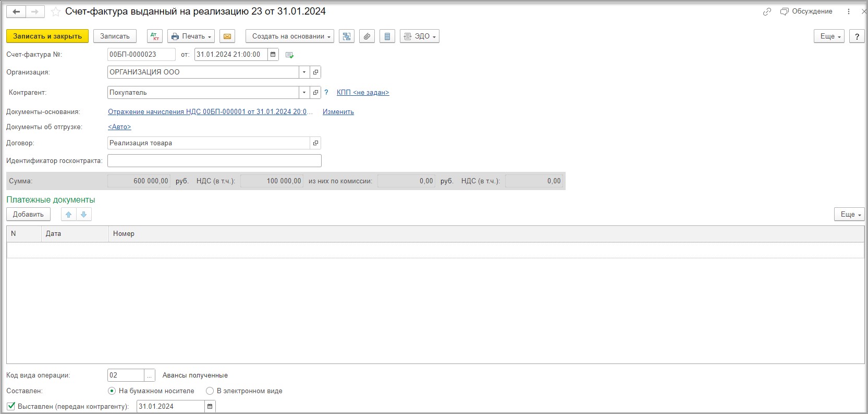Open the Обсуждение discussion panel
This screenshot has height=414, width=868.
[x=806, y=11]
